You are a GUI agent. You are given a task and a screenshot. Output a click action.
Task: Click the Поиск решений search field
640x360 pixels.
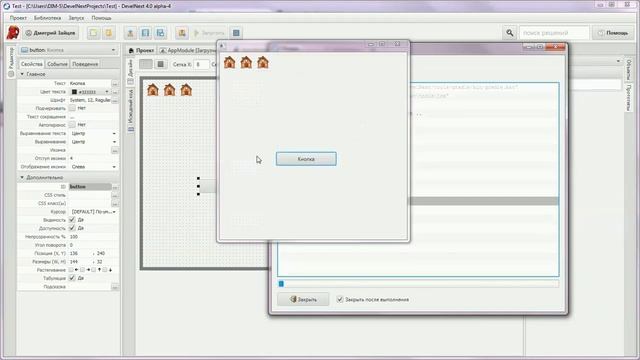(554, 33)
